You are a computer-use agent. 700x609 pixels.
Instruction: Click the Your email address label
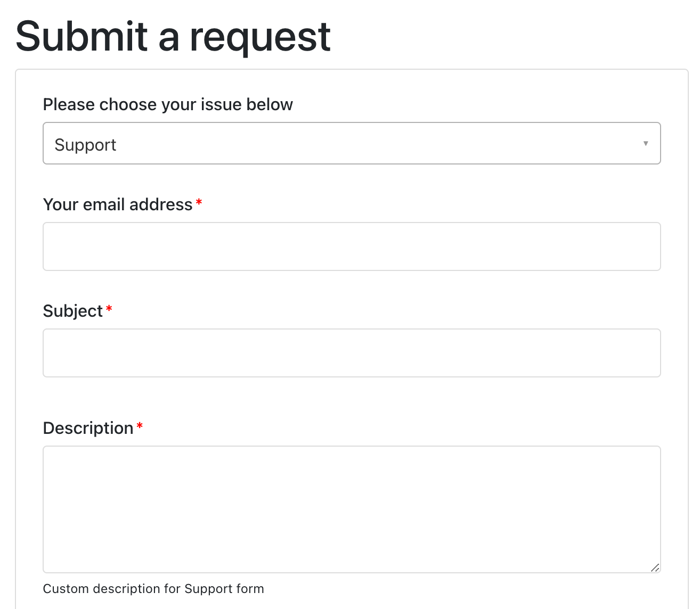[x=118, y=204]
